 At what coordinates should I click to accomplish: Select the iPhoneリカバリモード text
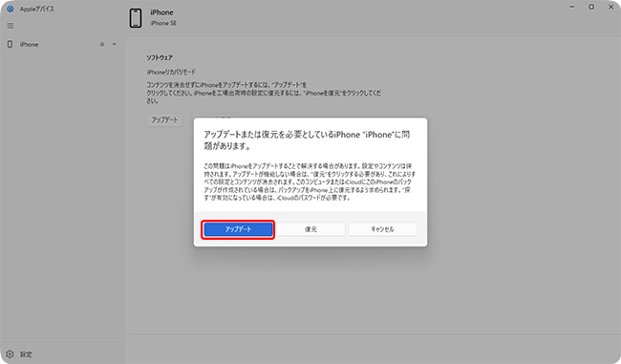(171, 72)
